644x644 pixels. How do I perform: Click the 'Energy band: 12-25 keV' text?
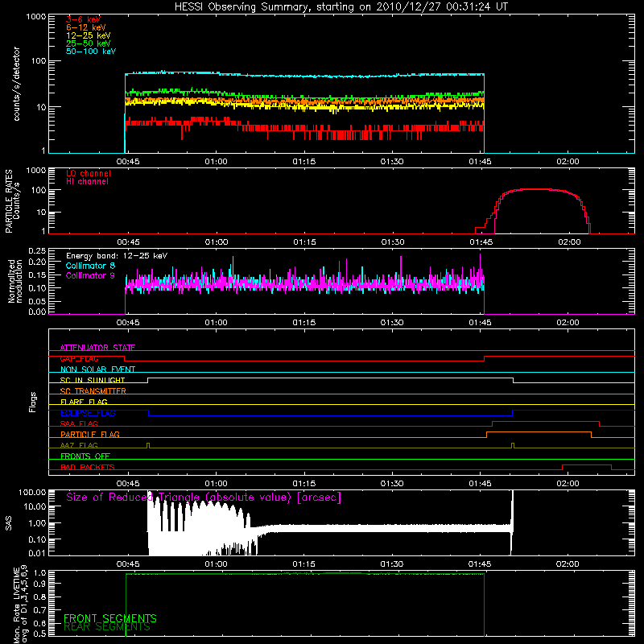[x=117, y=256]
